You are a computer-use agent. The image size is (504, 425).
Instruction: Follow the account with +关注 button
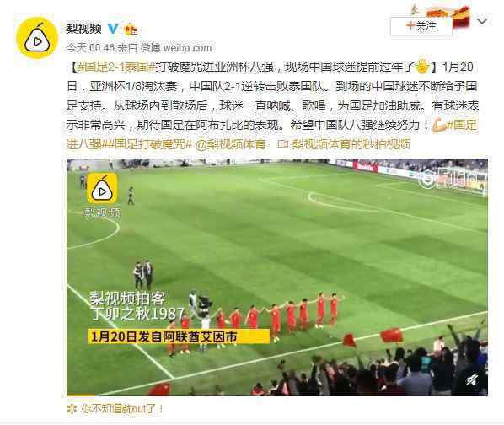click(421, 25)
